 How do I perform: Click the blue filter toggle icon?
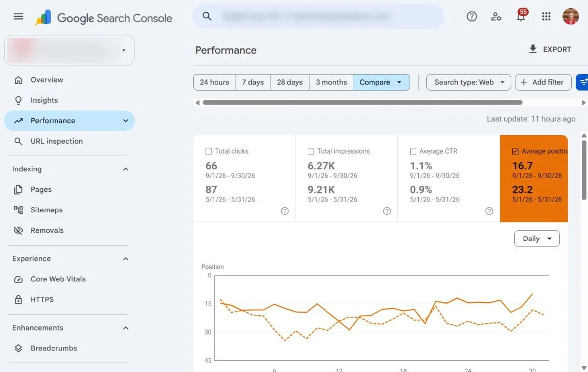click(582, 82)
